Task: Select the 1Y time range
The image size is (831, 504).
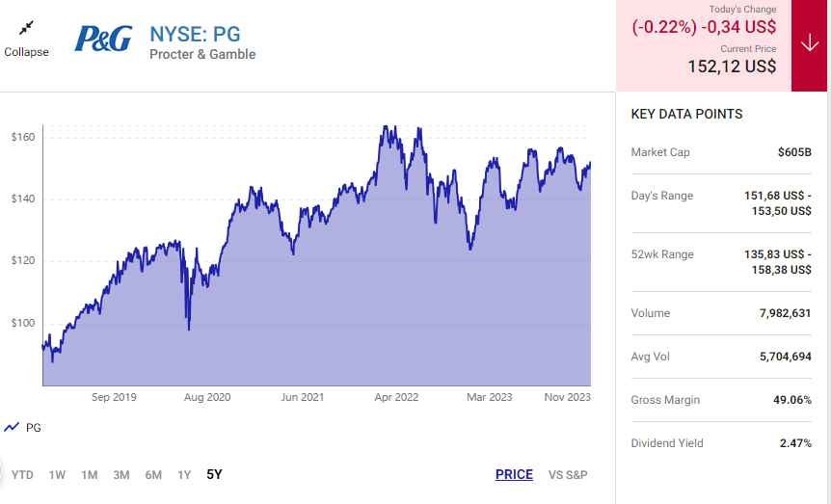Action: 183,474
